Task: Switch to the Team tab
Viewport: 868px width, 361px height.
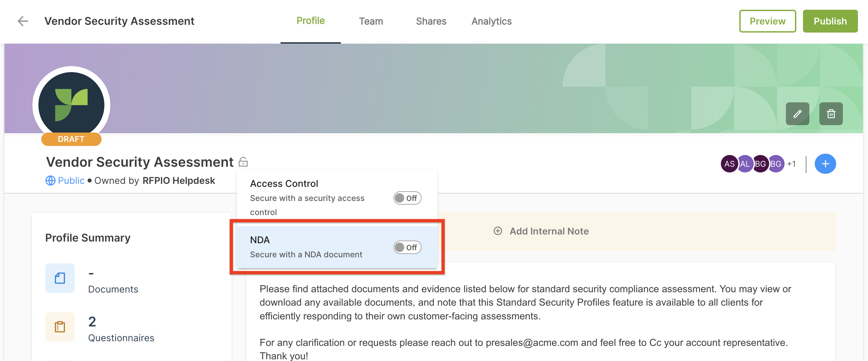Action: pos(371,21)
